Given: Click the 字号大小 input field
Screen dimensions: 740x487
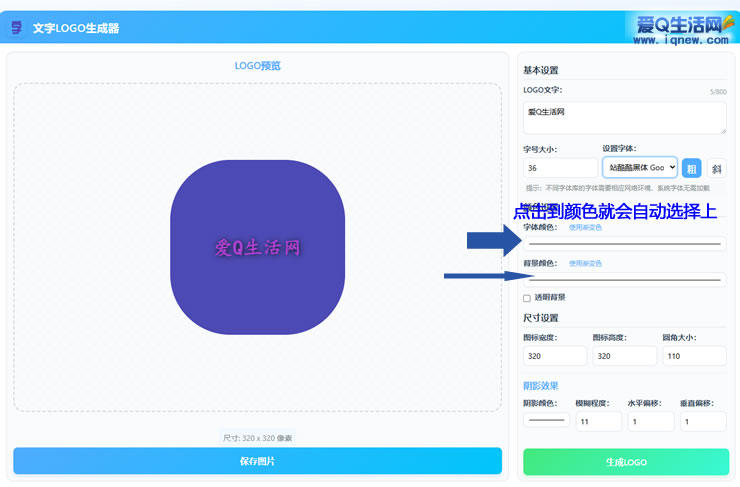Looking at the screenshot, I should click(x=559, y=168).
